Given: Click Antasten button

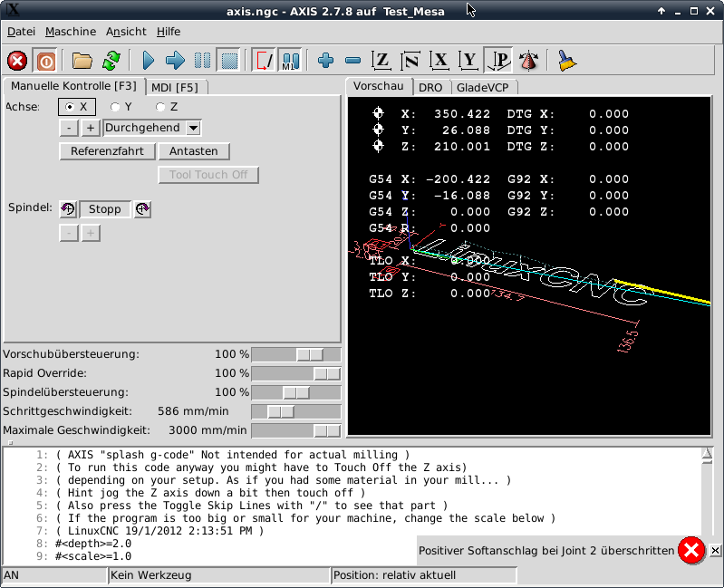Looking at the screenshot, I should click(x=194, y=151).
